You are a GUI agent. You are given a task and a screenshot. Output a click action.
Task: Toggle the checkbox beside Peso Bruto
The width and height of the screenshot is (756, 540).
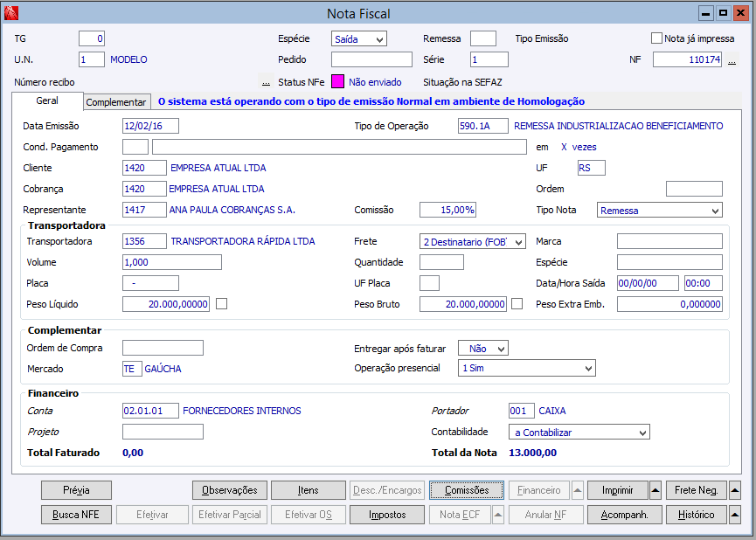coord(517,304)
